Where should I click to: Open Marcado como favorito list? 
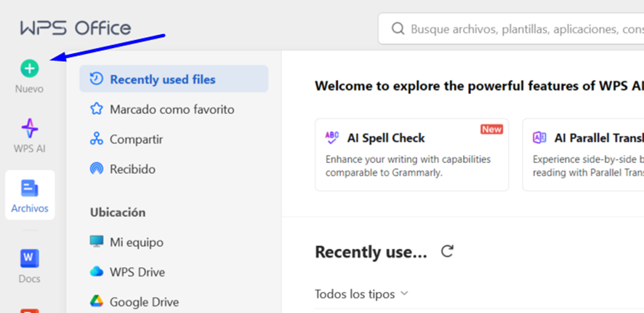tap(172, 109)
